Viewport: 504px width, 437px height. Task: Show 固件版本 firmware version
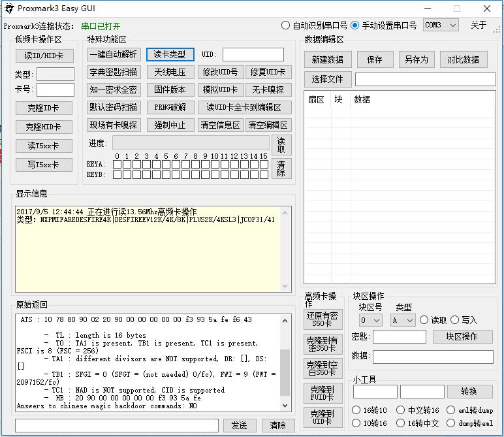coord(170,89)
